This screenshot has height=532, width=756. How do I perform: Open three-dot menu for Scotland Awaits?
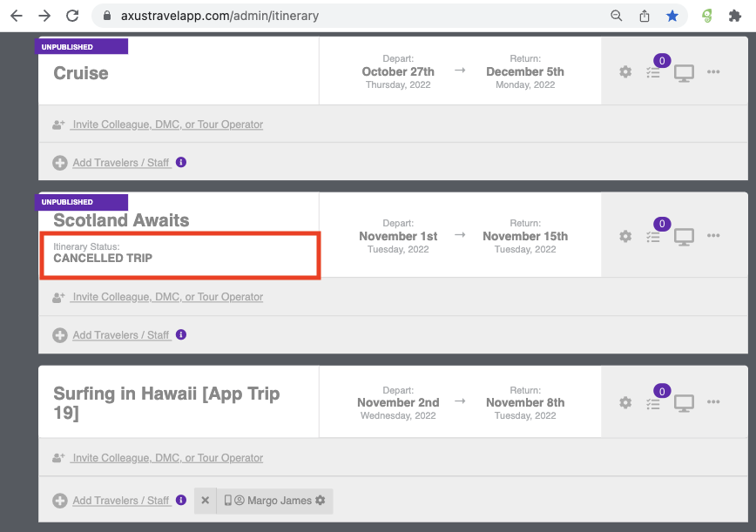(x=713, y=236)
